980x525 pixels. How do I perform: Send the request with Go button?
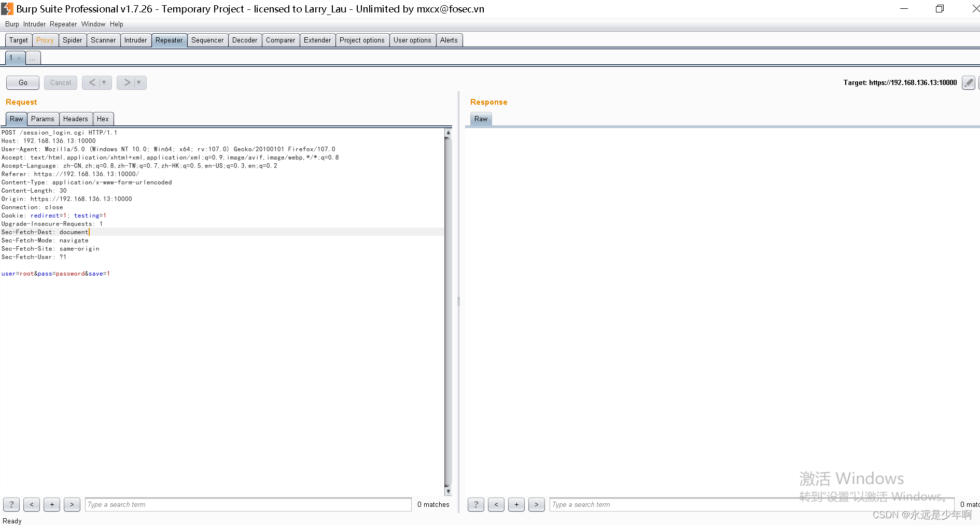pyautogui.click(x=23, y=82)
